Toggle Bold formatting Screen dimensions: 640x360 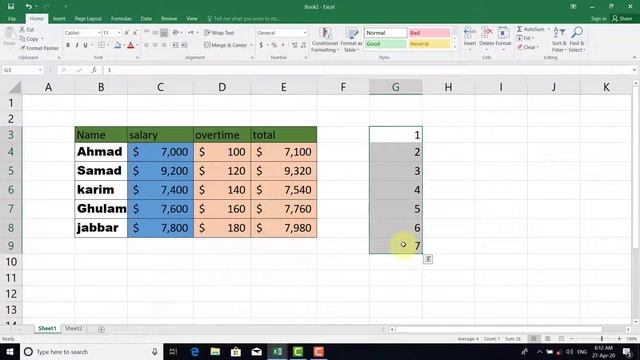coord(68,45)
